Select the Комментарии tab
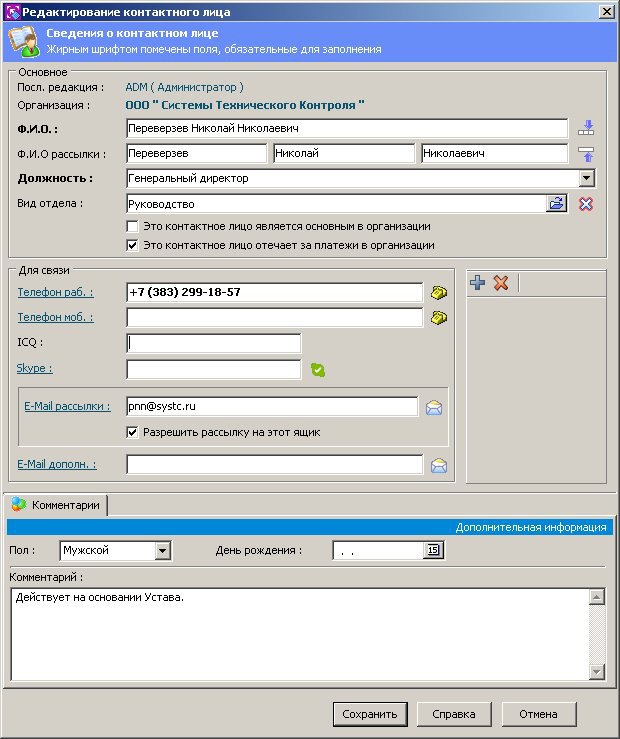620x739 pixels. tap(57, 505)
